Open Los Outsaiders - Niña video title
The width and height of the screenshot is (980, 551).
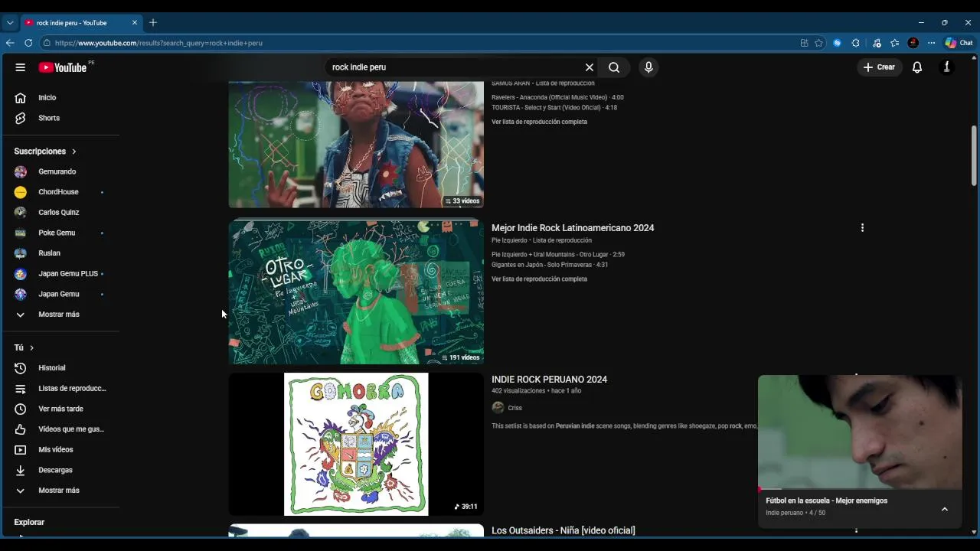tap(563, 530)
